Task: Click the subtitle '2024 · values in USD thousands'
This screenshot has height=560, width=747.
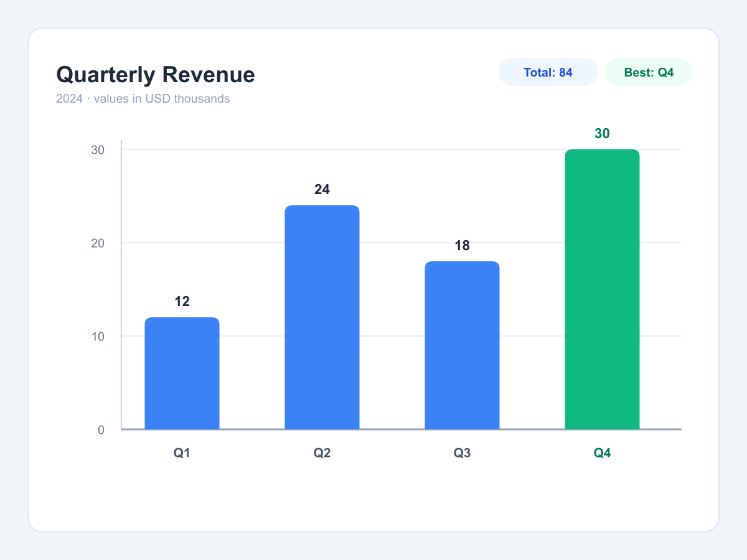Action: tap(143, 98)
